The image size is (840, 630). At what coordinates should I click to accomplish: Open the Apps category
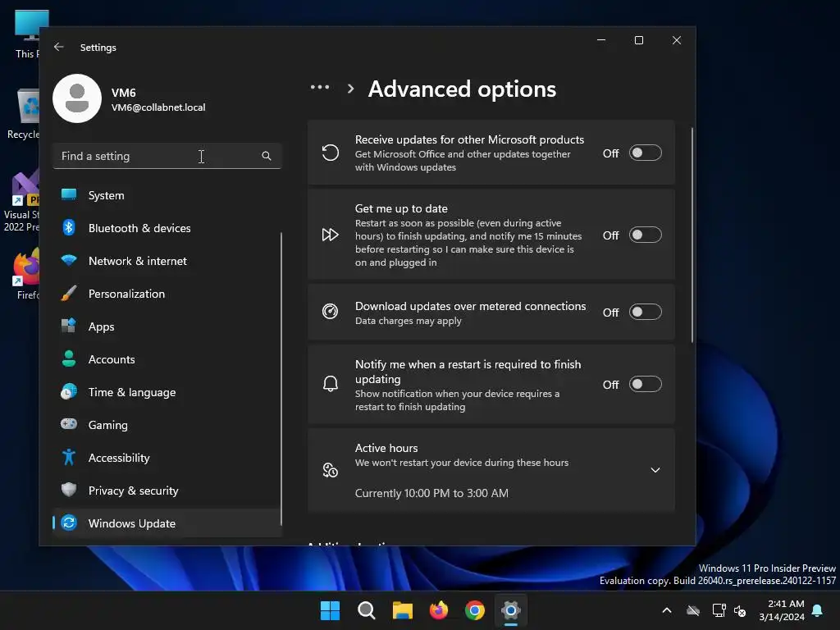(x=167, y=326)
